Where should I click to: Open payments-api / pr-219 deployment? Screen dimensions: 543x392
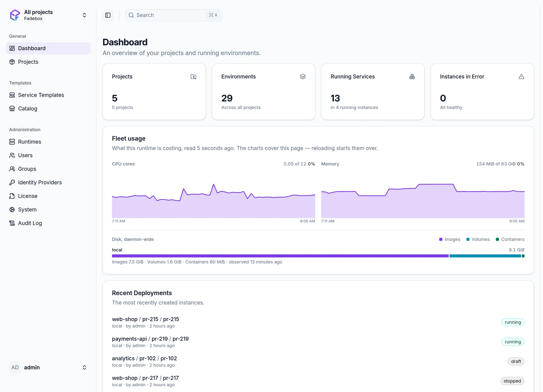(x=150, y=339)
